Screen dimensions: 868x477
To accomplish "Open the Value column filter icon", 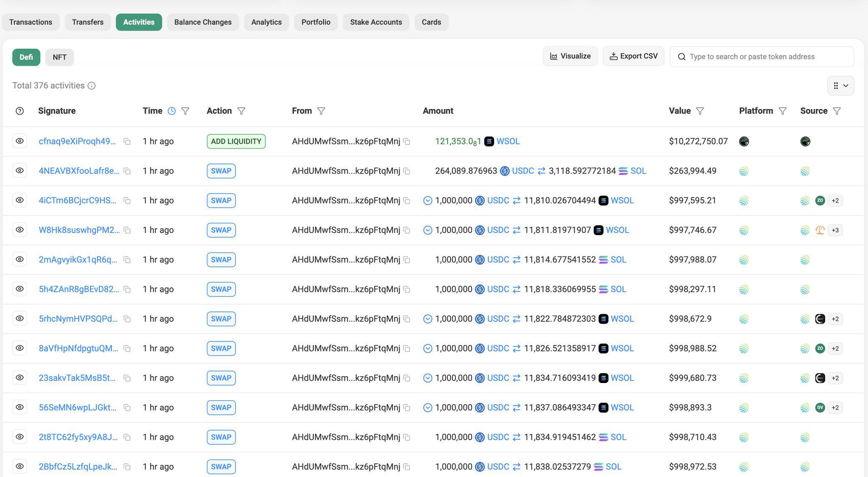I will point(700,111).
